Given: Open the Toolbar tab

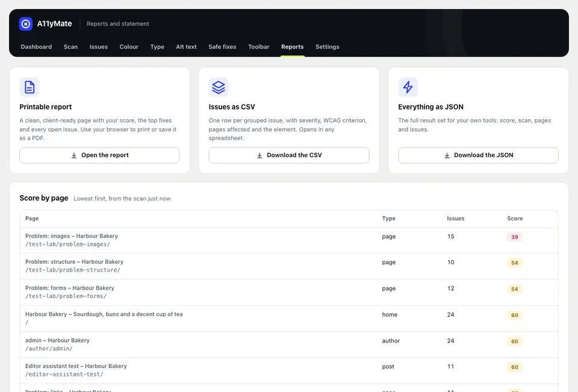Looking at the screenshot, I should [259, 47].
